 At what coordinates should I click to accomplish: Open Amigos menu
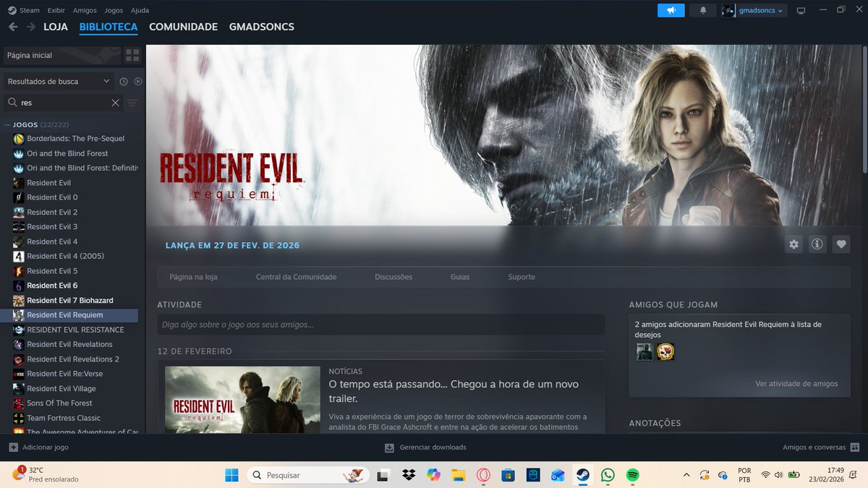pyautogui.click(x=85, y=10)
